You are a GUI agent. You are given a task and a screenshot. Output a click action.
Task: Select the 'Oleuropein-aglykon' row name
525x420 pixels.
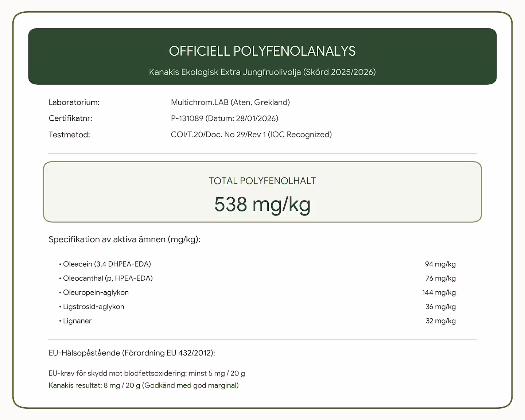96,292
